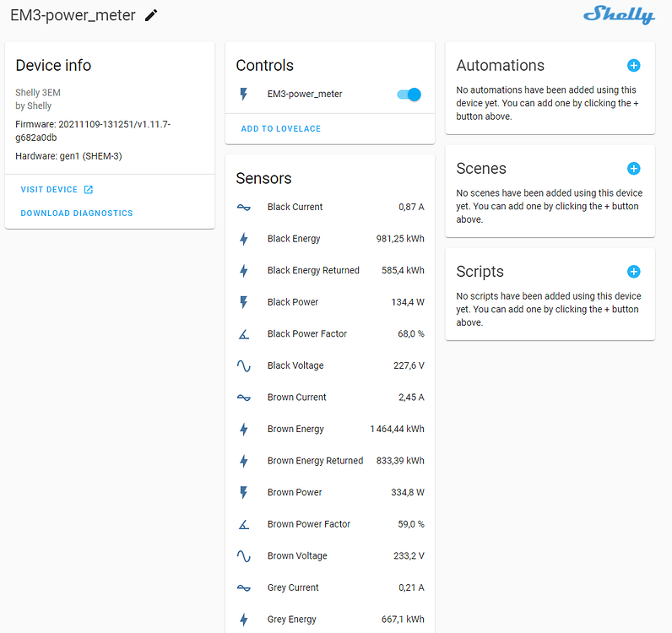Add a new script with plus icon
672x633 pixels.
(x=634, y=272)
